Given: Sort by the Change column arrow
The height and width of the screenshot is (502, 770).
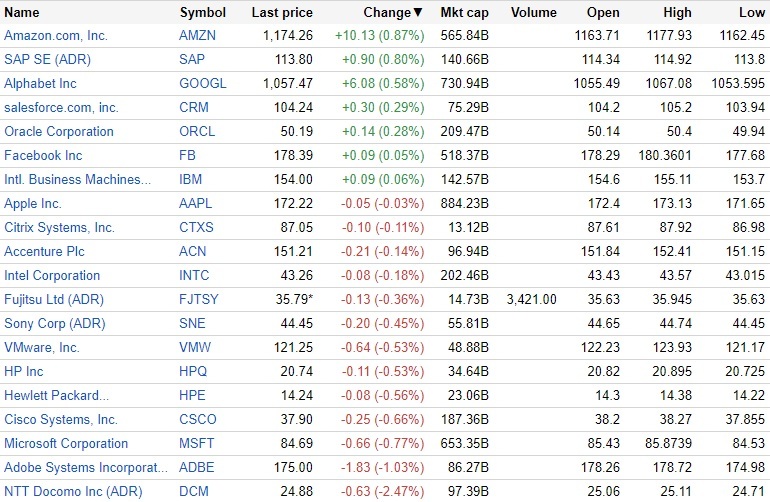Looking at the screenshot, I should click(418, 13).
